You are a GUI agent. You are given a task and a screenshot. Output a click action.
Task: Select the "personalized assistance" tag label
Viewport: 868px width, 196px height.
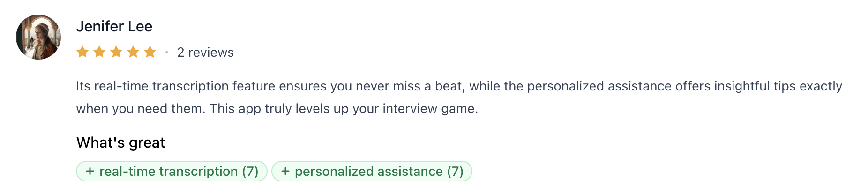coord(368,172)
